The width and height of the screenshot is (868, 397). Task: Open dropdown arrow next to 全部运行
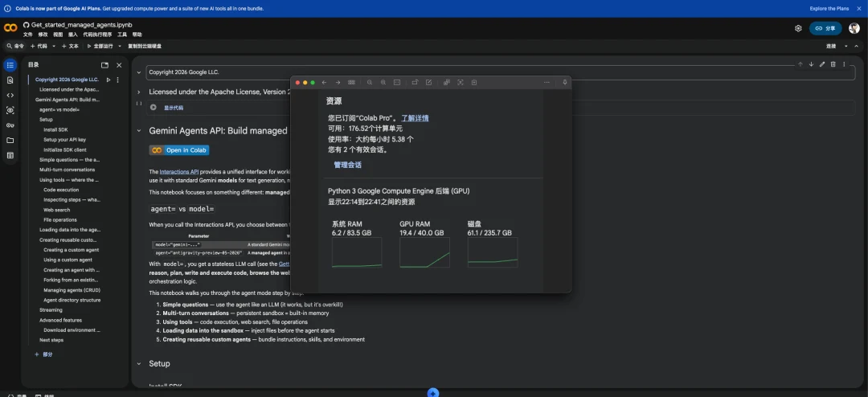120,46
